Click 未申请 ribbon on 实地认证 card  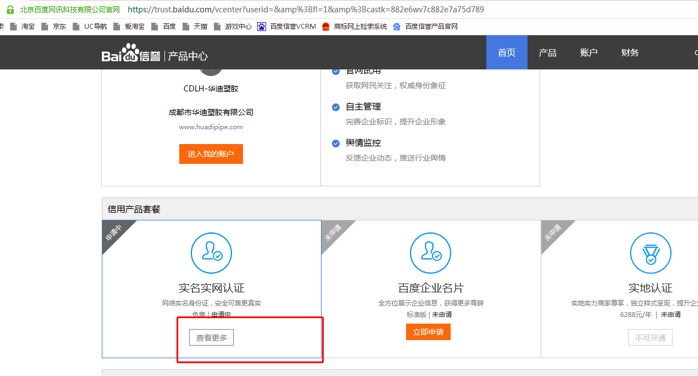[x=552, y=233]
